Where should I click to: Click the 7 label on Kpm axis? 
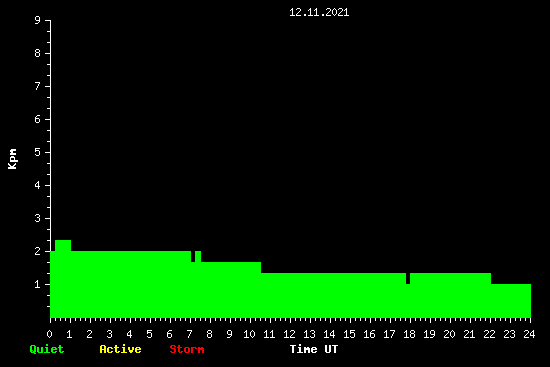[38, 86]
